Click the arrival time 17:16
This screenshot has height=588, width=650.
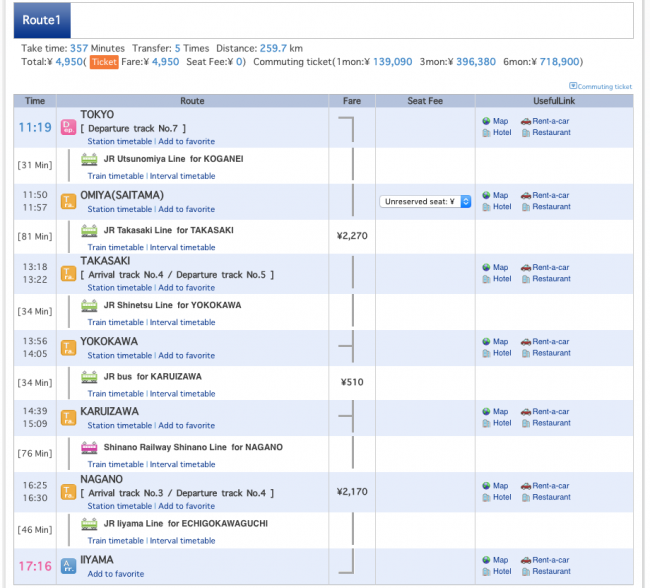[35, 566]
